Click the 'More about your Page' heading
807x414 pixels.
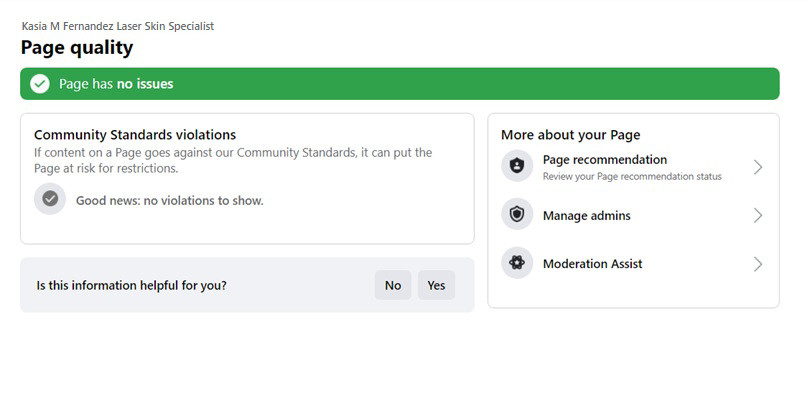click(x=570, y=135)
